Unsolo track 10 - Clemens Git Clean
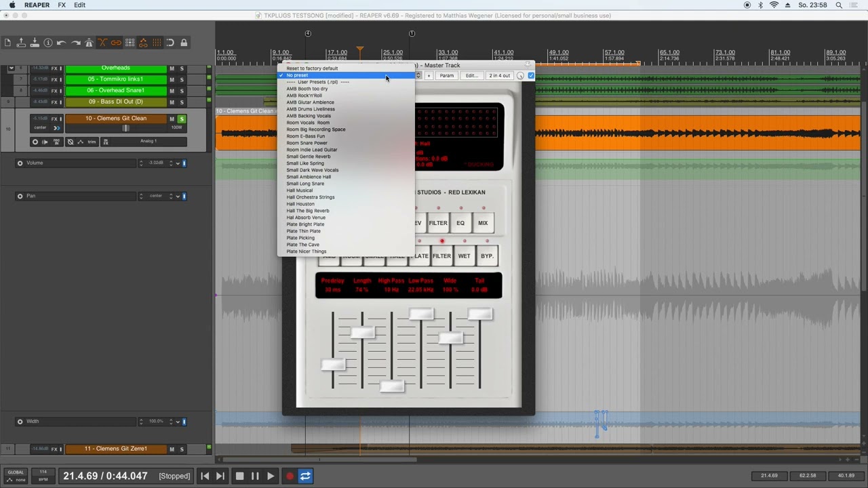Screen dimensions: 868x488 pyautogui.click(x=181, y=119)
